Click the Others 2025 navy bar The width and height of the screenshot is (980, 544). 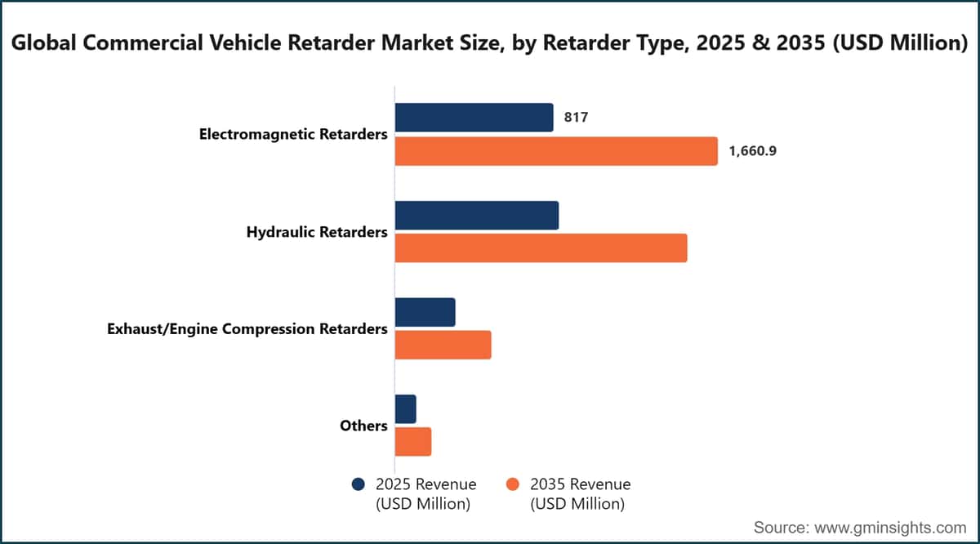[406, 409]
